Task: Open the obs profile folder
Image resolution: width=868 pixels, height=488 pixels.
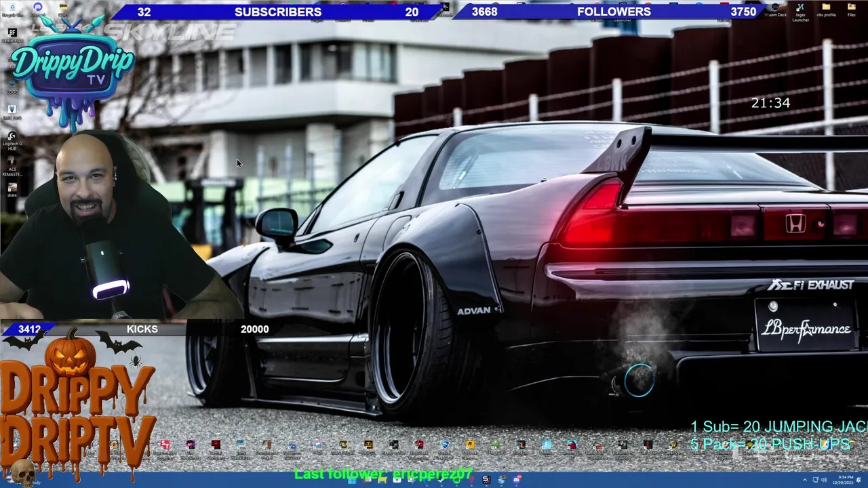Action: click(x=826, y=10)
